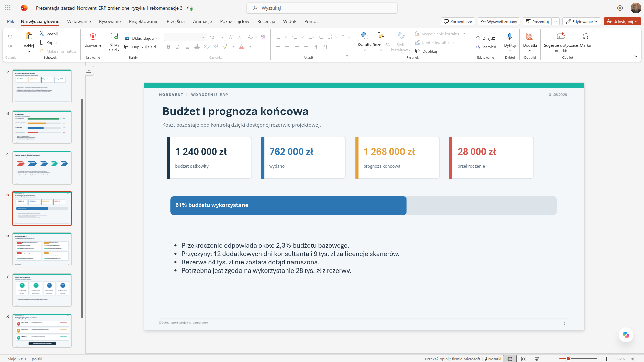Open Komentarze pane
Image resolution: width=644 pixels, height=362 pixels.
458,21
